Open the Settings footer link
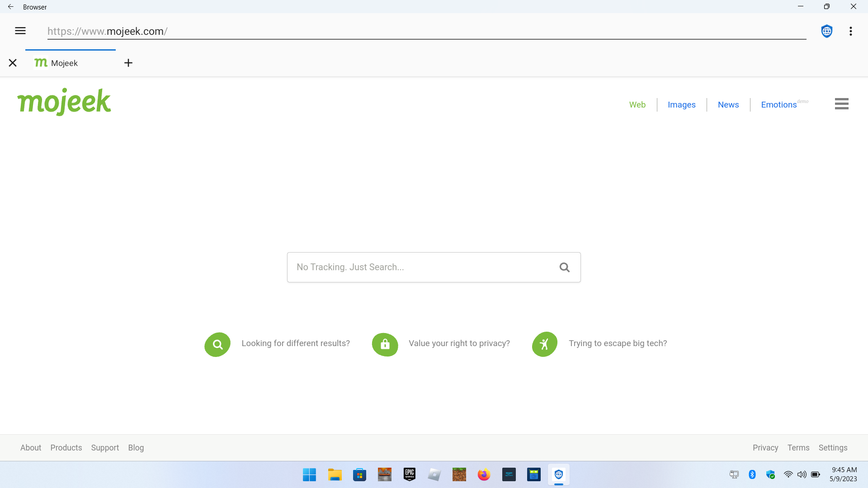Viewport: 868px width, 488px height. [x=833, y=447]
